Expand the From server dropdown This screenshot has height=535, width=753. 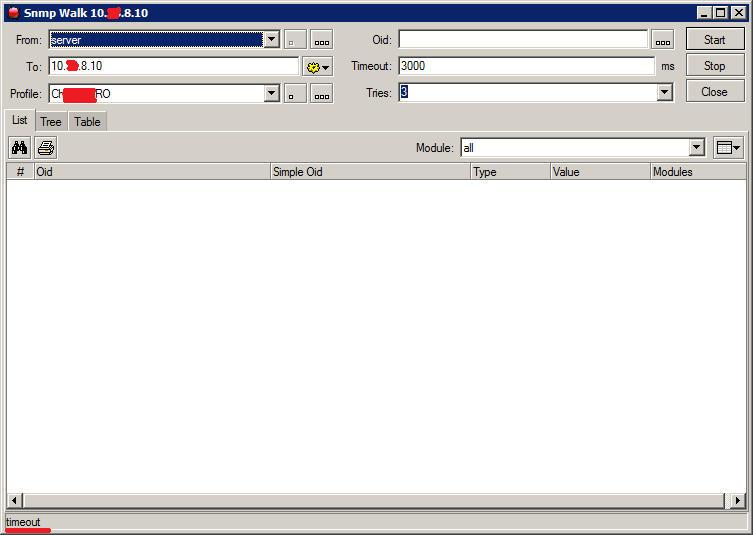[x=271, y=39]
